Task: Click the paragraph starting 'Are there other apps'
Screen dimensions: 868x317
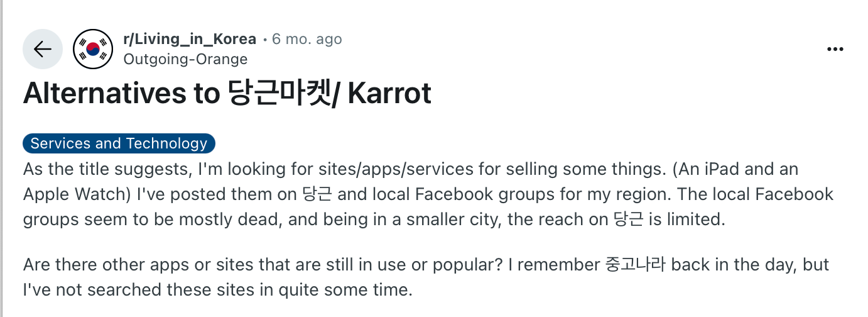Action: coord(426,277)
